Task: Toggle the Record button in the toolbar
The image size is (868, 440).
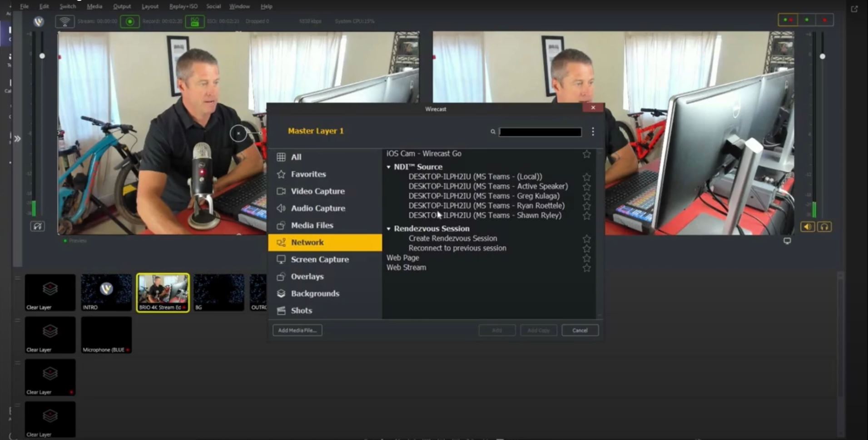Action: coord(130,21)
